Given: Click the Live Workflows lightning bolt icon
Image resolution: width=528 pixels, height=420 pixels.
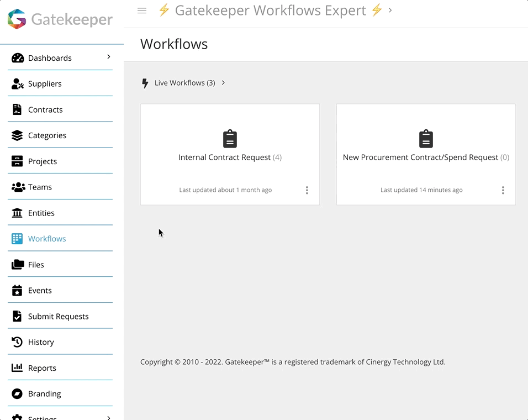Looking at the screenshot, I should click(x=145, y=83).
